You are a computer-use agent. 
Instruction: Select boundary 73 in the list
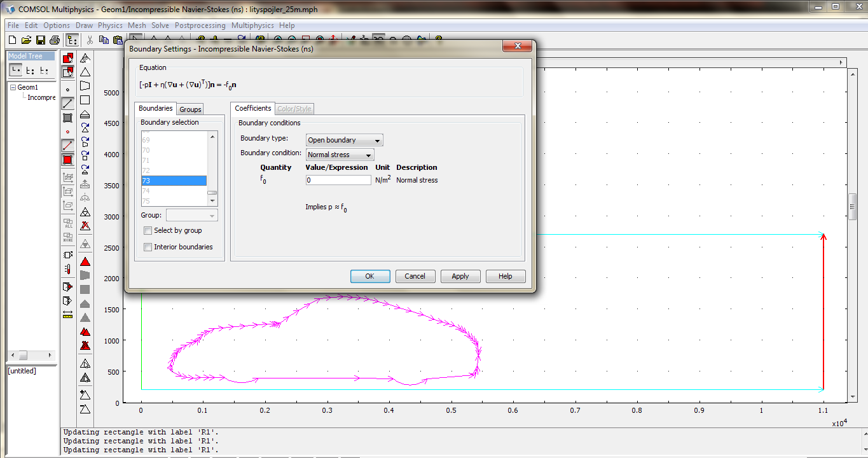[174, 181]
